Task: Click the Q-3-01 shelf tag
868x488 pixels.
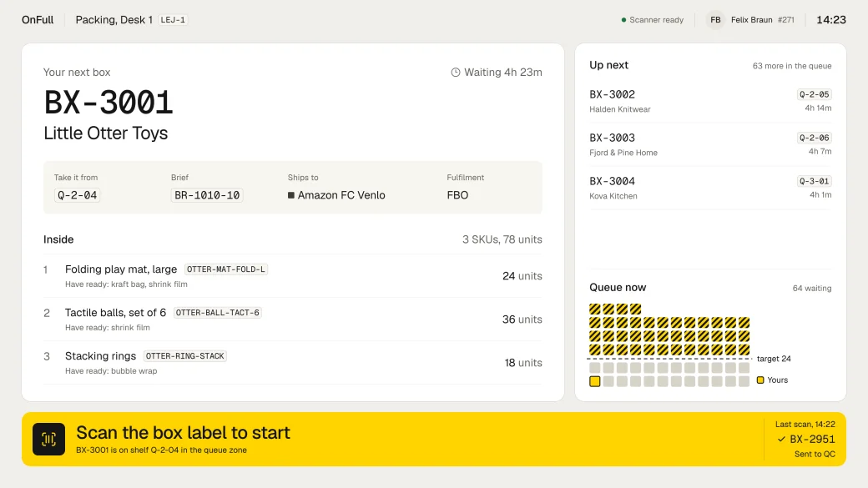Action: (x=815, y=181)
